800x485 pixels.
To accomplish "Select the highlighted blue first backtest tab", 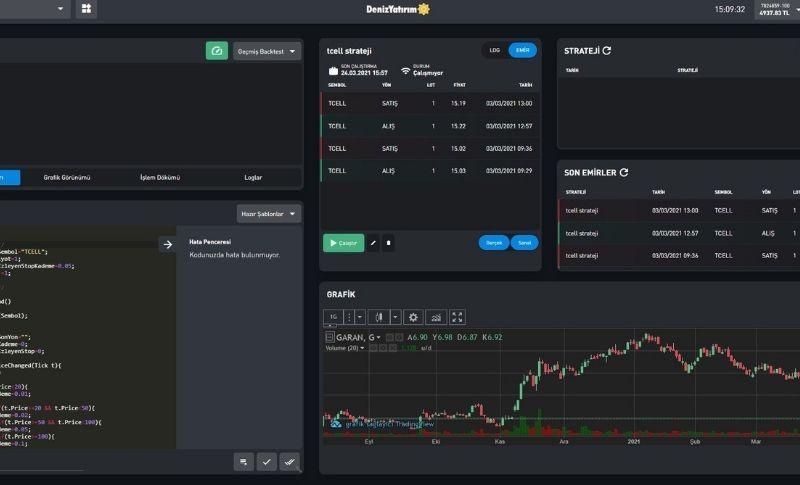I will pos(9,177).
